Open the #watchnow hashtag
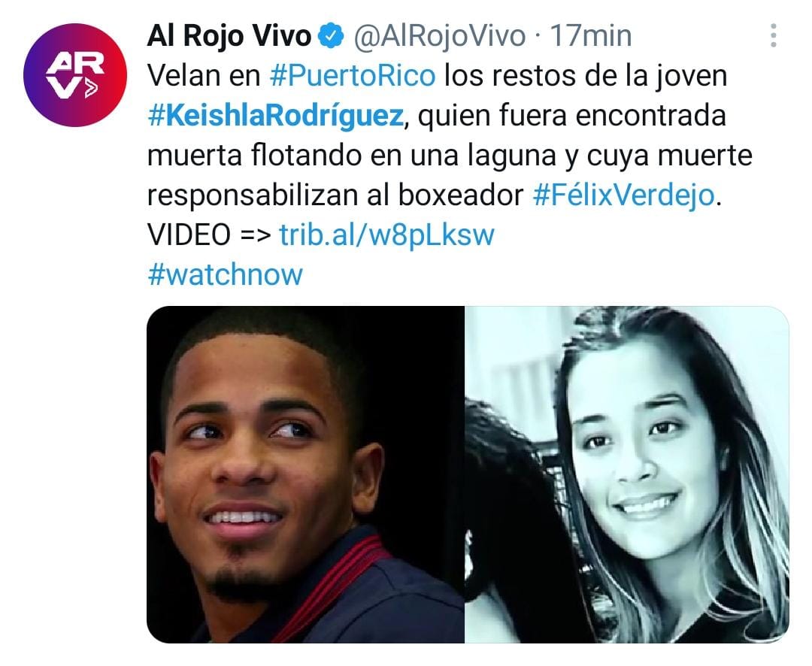The height and width of the screenshot is (666, 812). (x=226, y=274)
